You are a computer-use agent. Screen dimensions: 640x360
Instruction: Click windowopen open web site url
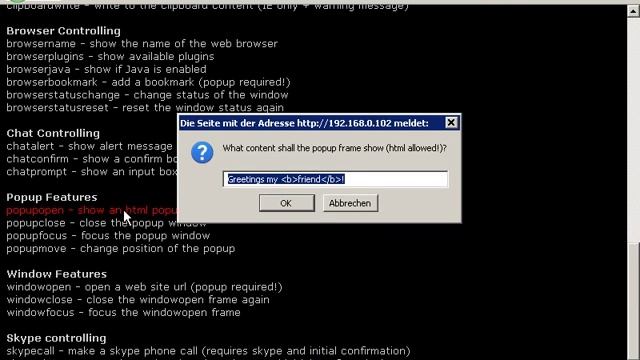click(144, 287)
